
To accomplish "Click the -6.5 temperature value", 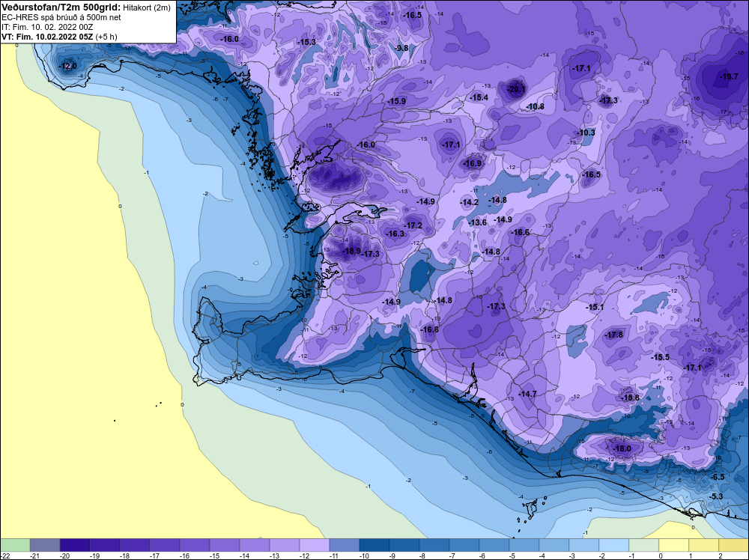I will [718, 477].
